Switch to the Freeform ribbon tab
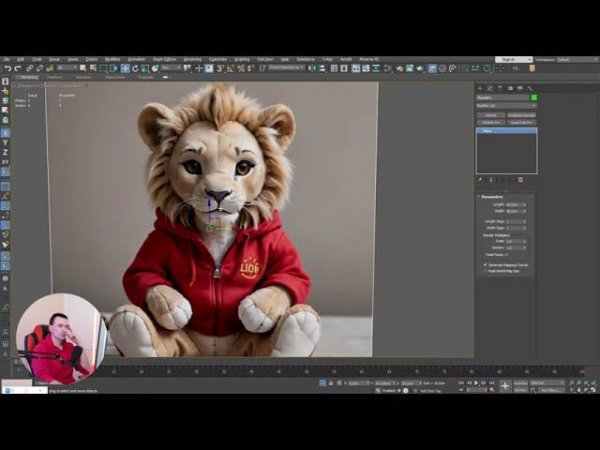The image size is (600, 450). click(54, 77)
